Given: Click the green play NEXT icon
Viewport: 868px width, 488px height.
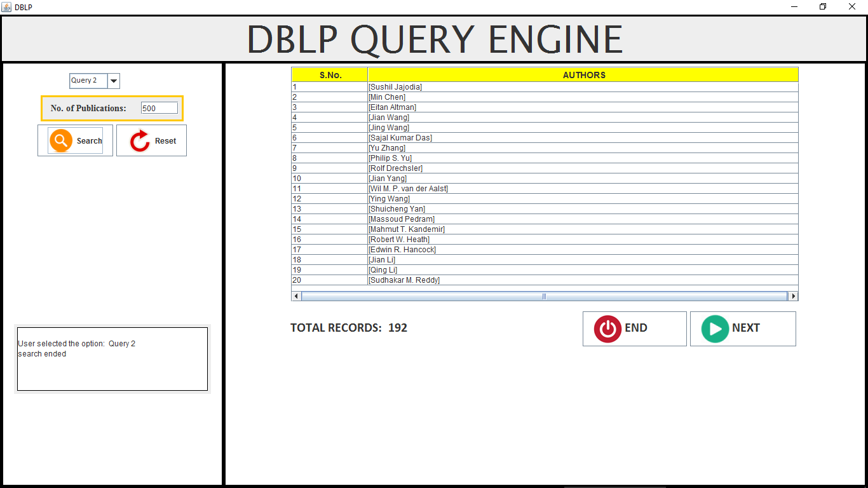Looking at the screenshot, I should coord(715,329).
